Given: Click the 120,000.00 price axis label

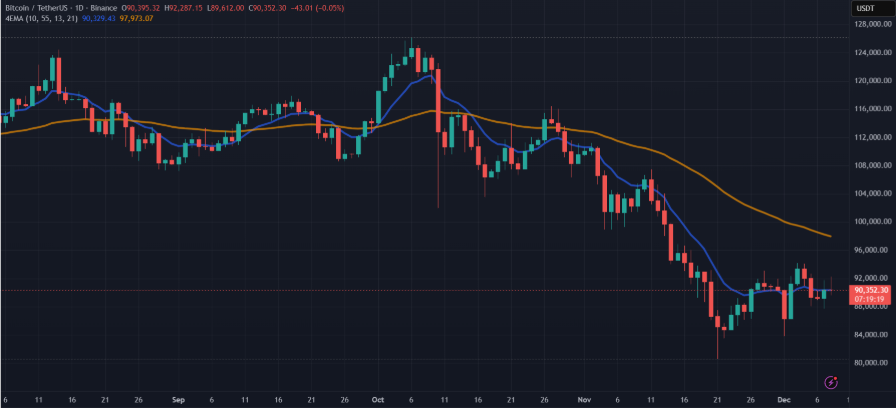Looking at the screenshot, I should point(871,81).
